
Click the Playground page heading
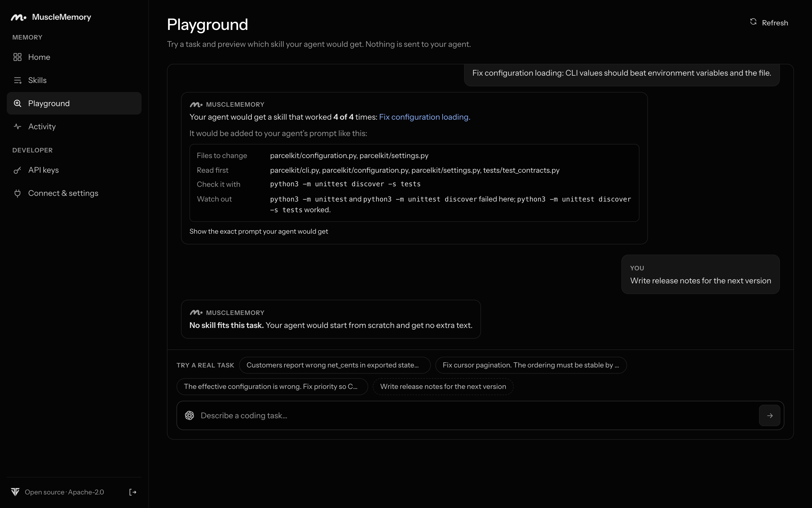click(207, 25)
